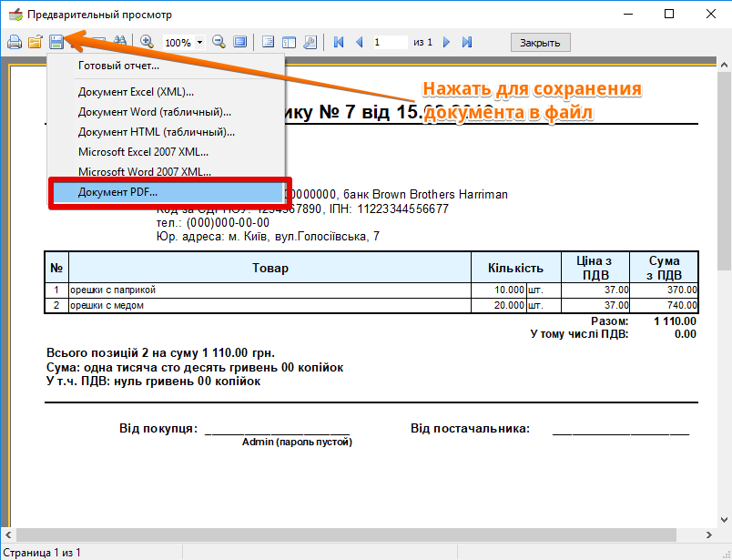Click the 100% zoom value field
Image resolution: width=732 pixels, height=560 pixels.
[x=178, y=43]
